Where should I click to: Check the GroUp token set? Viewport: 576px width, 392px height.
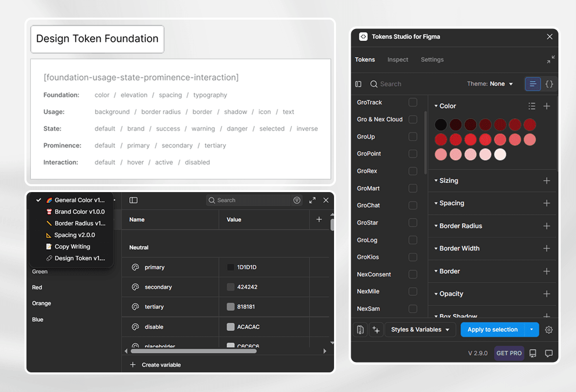click(413, 137)
